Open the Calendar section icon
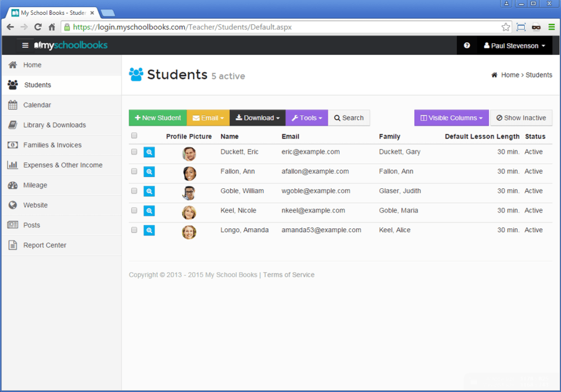Screen dimensions: 561x392 coord(12,105)
